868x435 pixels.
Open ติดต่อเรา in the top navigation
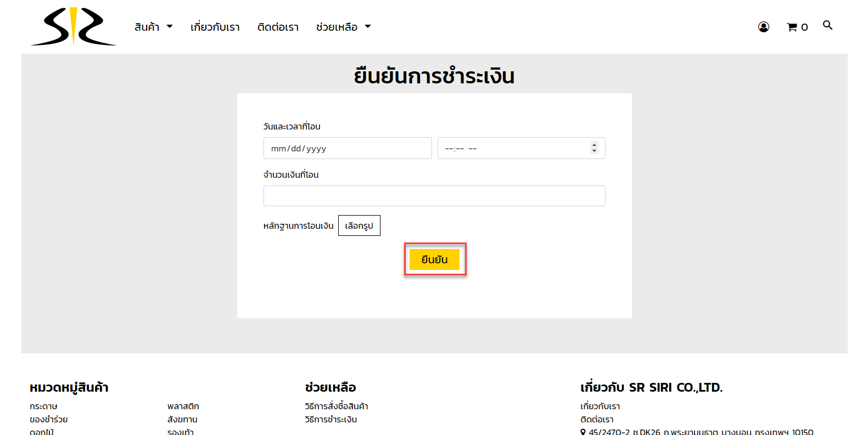point(278,27)
